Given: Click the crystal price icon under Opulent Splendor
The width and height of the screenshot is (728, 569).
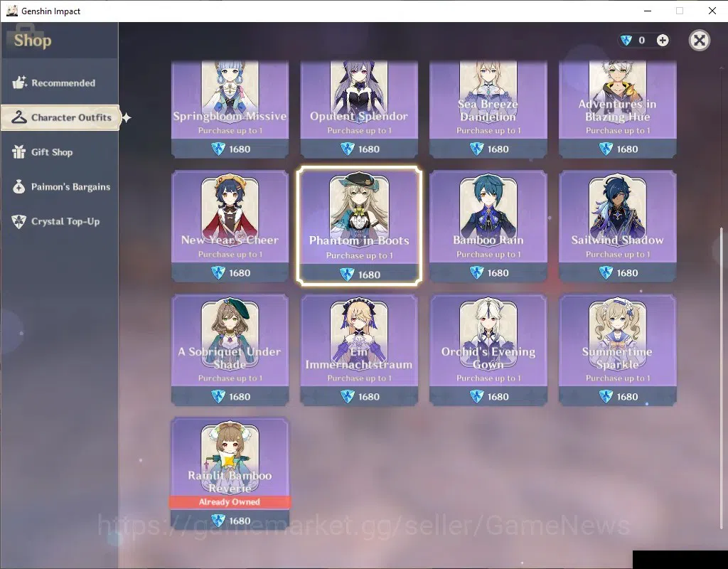Looking at the screenshot, I should 347,149.
